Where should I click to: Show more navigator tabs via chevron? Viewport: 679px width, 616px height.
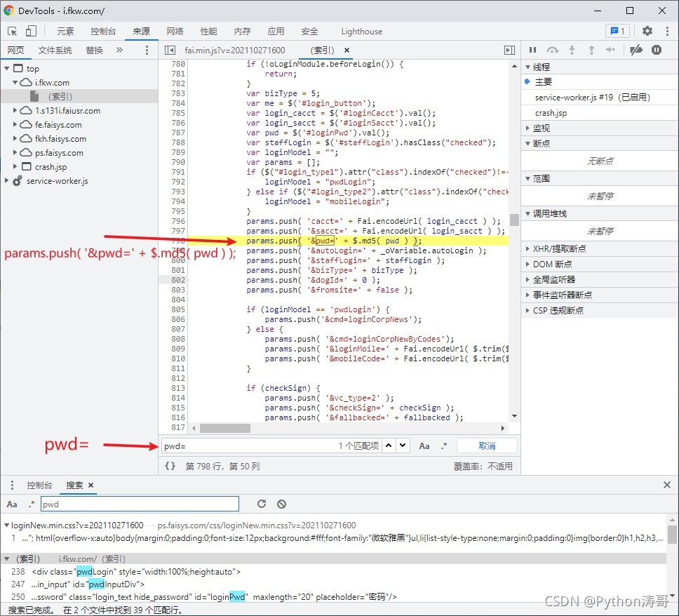point(119,50)
